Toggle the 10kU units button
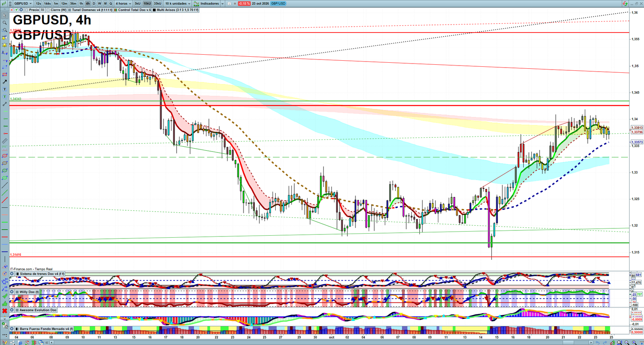The image size is (644, 345). [147, 4]
